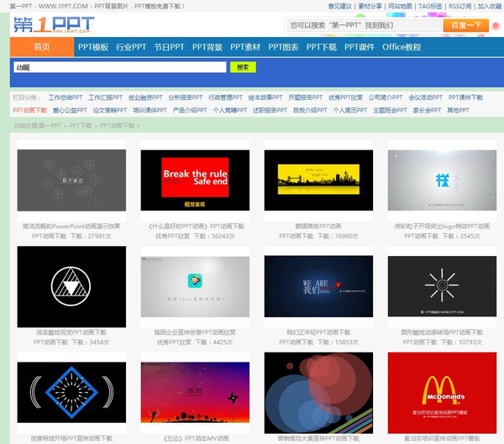The width and height of the screenshot is (504, 444).
Task: Open the Office教程 navigation item
Action: coord(402,47)
